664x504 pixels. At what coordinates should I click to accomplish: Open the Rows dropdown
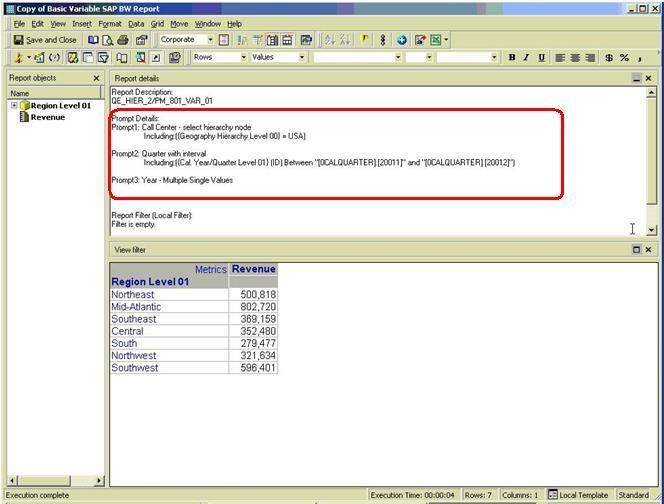click(242, 58)
